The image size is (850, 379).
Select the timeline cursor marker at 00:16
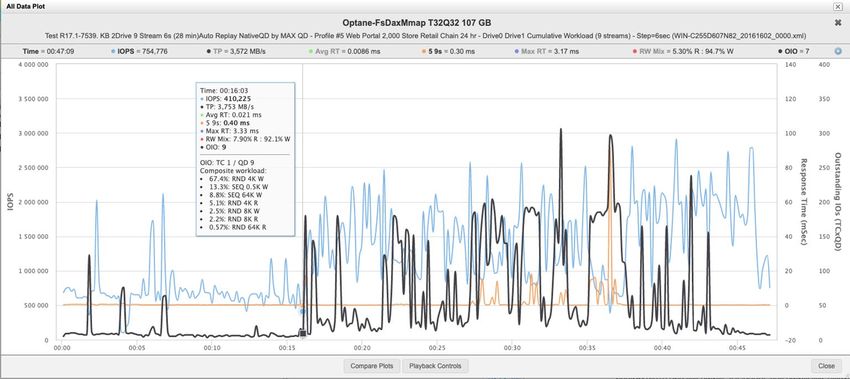point(303,333)
